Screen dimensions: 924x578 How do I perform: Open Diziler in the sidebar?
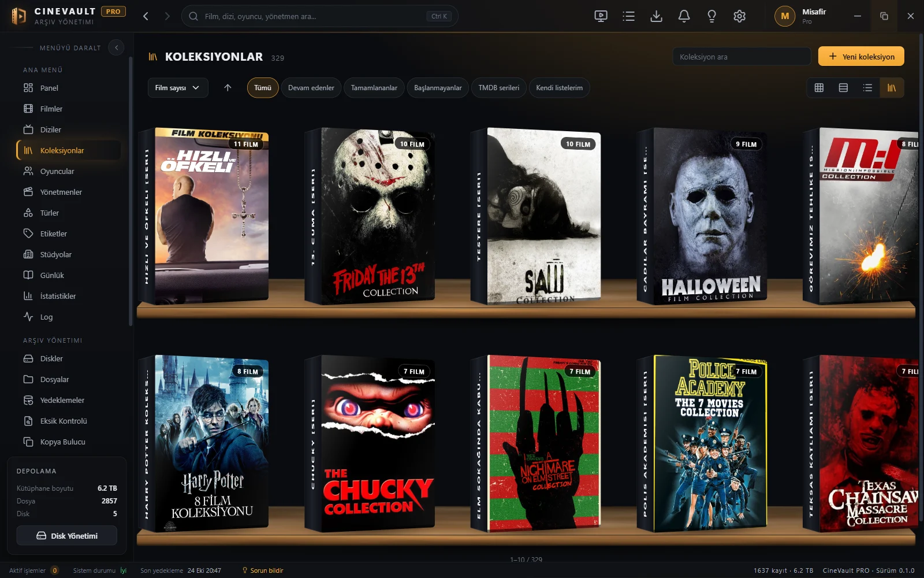tap(69, 129)
